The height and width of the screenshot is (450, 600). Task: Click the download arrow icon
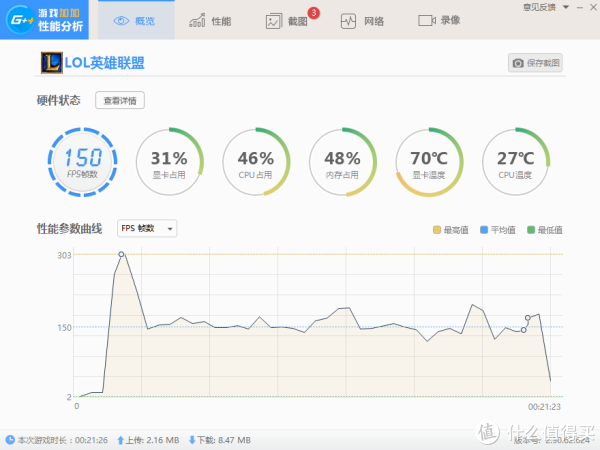click(192, 440)
